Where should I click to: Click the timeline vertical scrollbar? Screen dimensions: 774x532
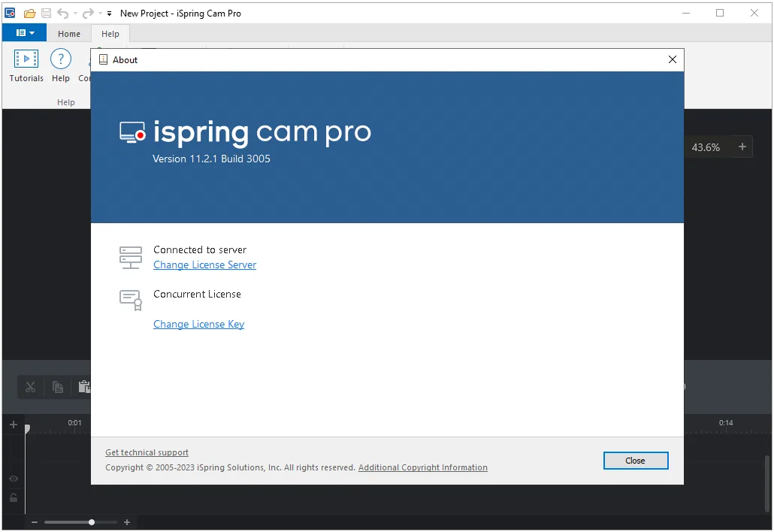[766, 485]
